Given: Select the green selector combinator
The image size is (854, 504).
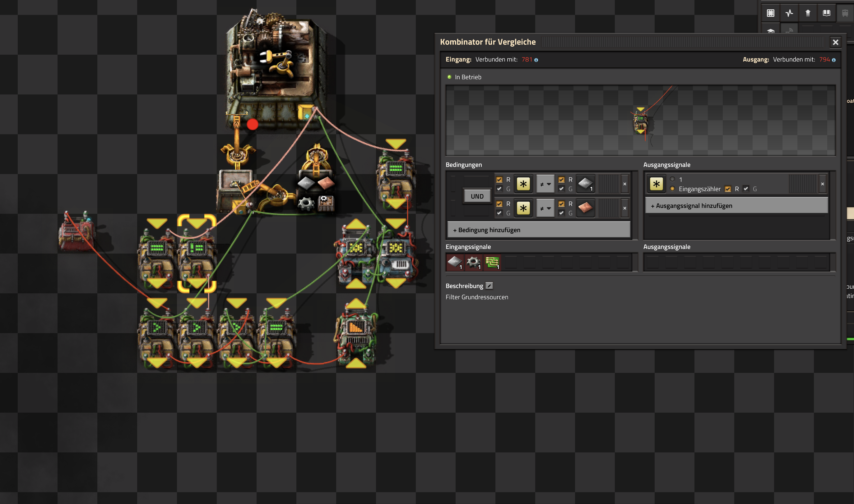Looking at the screenshot, I should [356, 333].
